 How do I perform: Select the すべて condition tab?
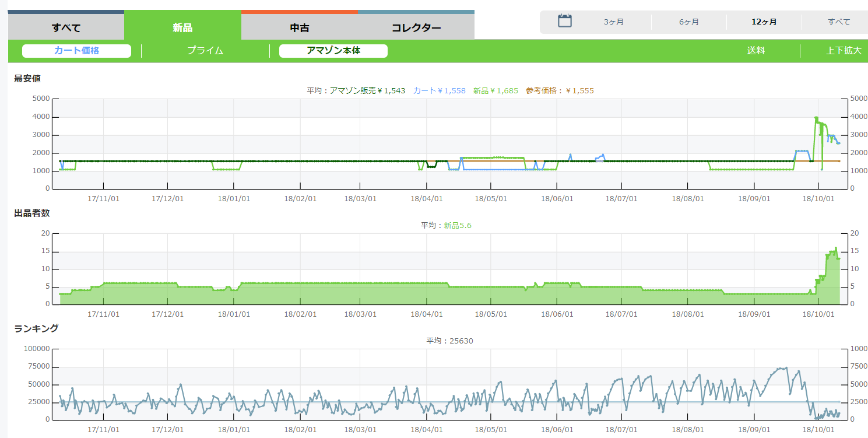tap(66, 27)
